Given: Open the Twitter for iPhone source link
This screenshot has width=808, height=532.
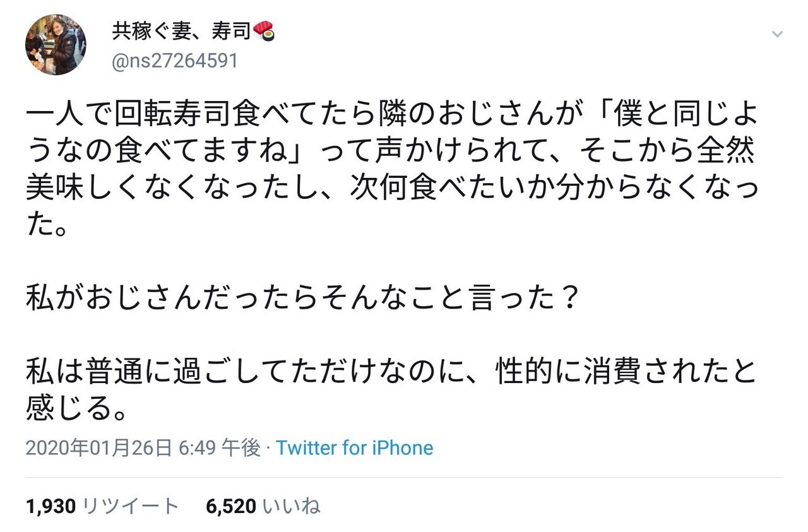Looking at the screenshot, I should [355, 448].
